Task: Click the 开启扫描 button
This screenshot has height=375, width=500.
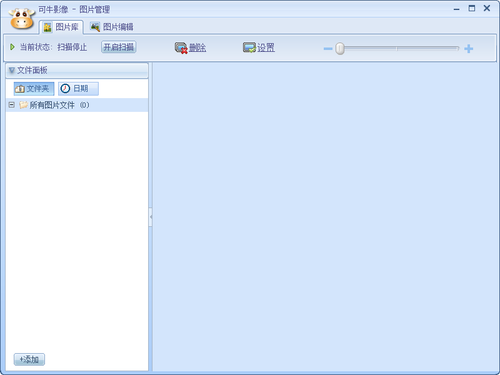Action: click(119, 47)
